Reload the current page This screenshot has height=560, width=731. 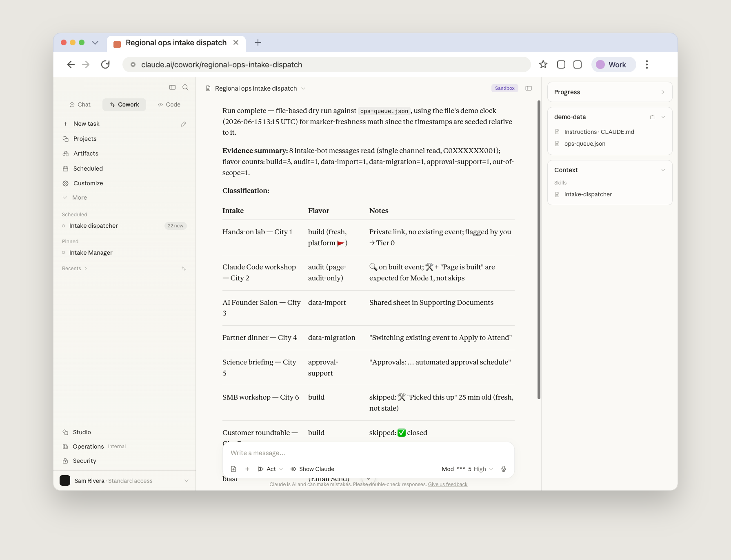[105, 64]
